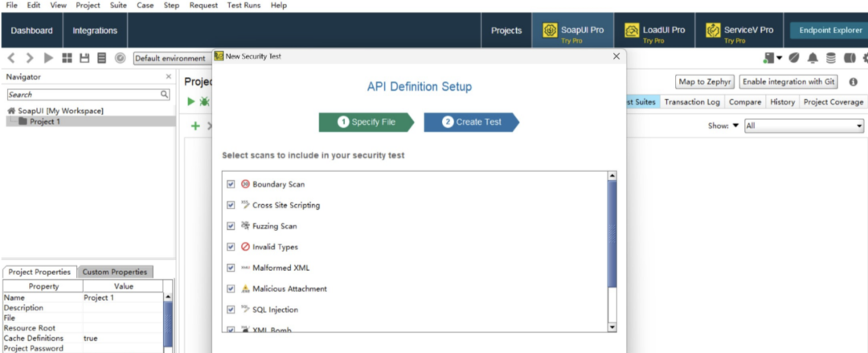Click the green bug icon

(205, 101)
